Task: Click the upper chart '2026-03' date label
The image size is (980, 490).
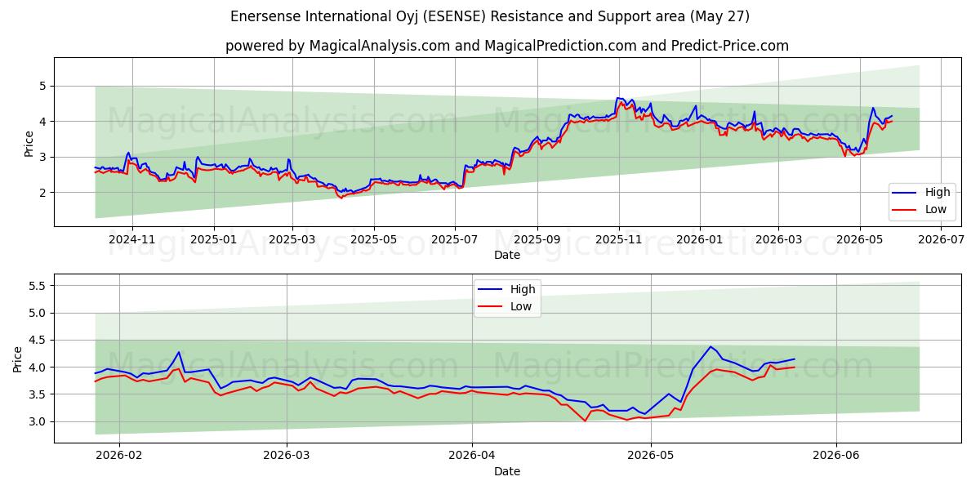Action: 778,240
